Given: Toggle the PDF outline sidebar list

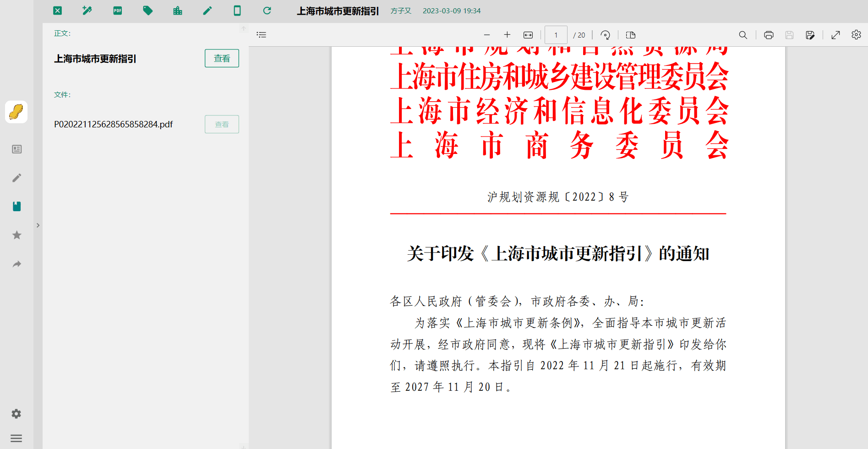Looking at the screenshot, I should tap(262, 35).
